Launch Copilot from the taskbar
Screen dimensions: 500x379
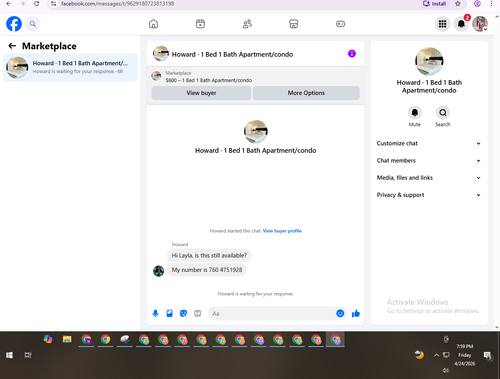pos(48,339)
